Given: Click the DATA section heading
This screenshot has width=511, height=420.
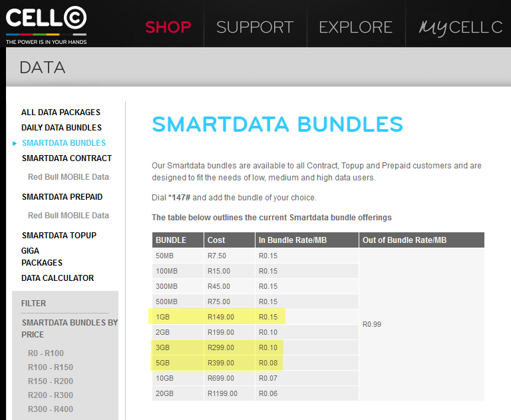Looking at the screenshot, I should [x=43, y=67].
